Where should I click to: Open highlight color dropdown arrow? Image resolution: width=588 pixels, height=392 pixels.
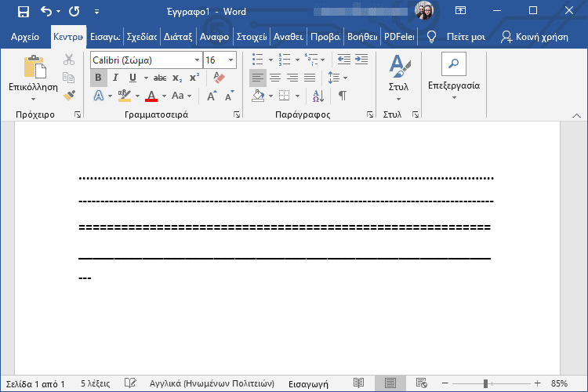point(138,96)
